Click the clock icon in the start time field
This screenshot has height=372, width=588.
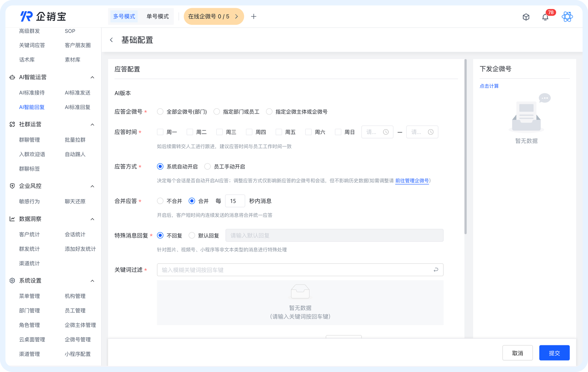click(x=386, y=132)
